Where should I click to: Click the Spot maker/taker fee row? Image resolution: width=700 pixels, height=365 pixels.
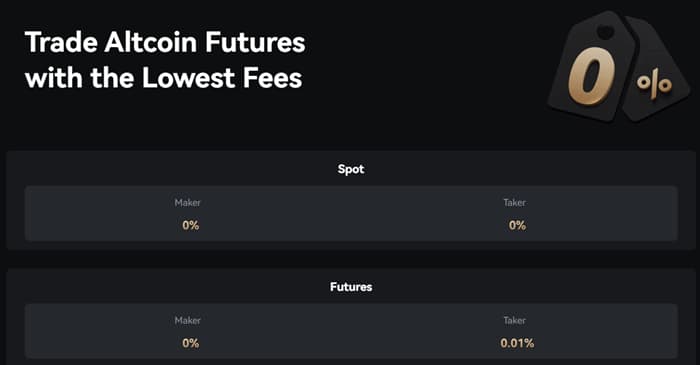pyautogui.click(x=351, y=214)
